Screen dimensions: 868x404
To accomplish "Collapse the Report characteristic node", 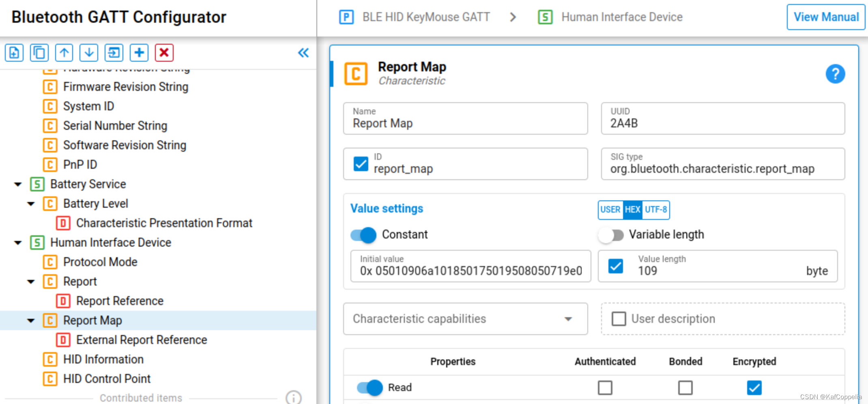I will pos(31,282).
